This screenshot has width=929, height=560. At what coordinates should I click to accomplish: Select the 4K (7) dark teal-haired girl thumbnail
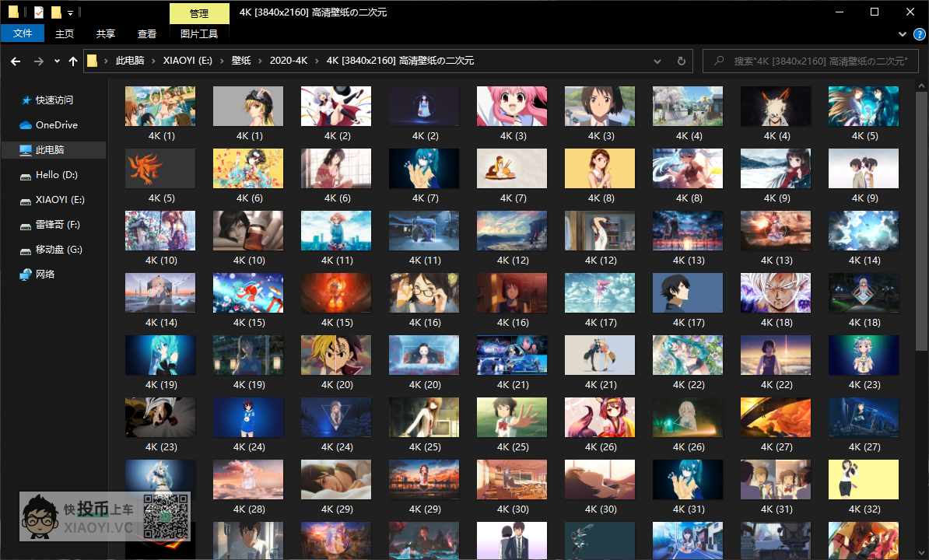(x=423, y=169)
